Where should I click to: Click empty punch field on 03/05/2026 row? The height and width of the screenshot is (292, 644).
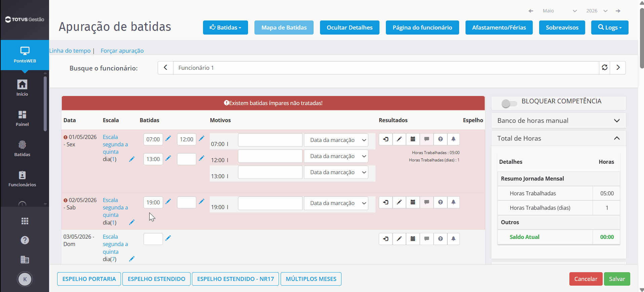click(153, 239)
